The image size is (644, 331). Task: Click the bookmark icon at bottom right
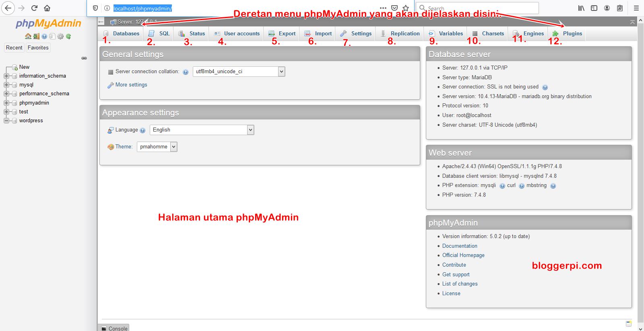pos(629,323)
